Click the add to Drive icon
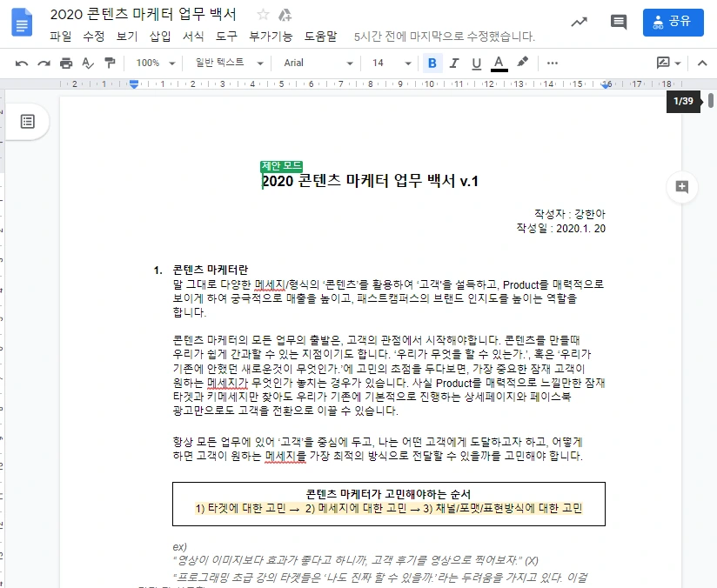Screen dimensions: 717x588 [x=285, y=15]
